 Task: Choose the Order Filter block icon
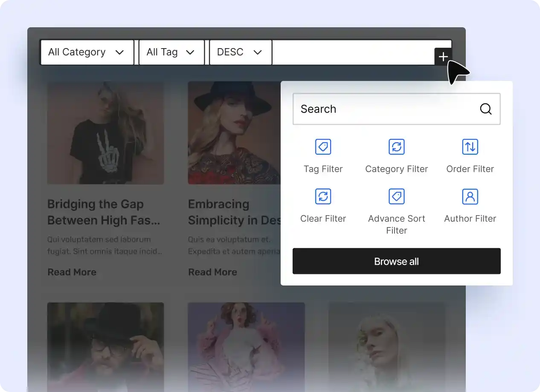(x=470, y=147)
